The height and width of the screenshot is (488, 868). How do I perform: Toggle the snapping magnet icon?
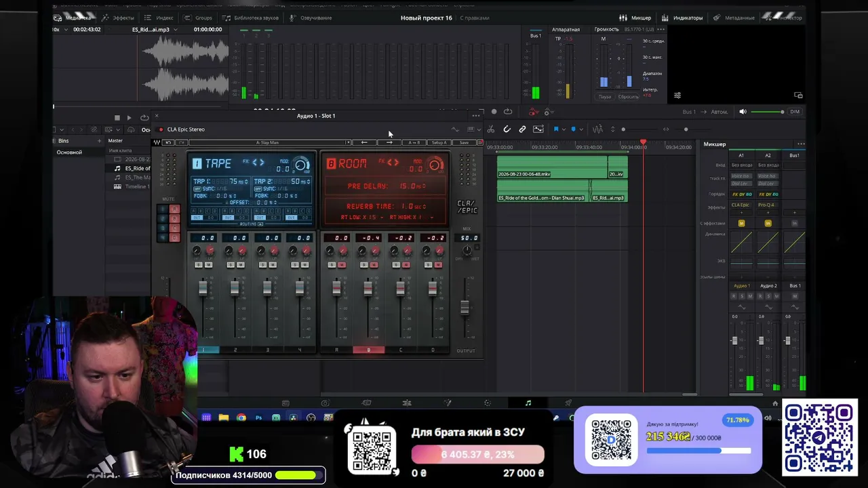(507, 129)
